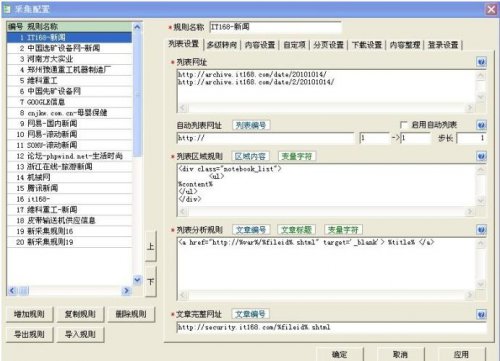The image size is (500, 361).
Task: Select rule 7 GOOGLE信息 in list
Action: pos(69,102)
